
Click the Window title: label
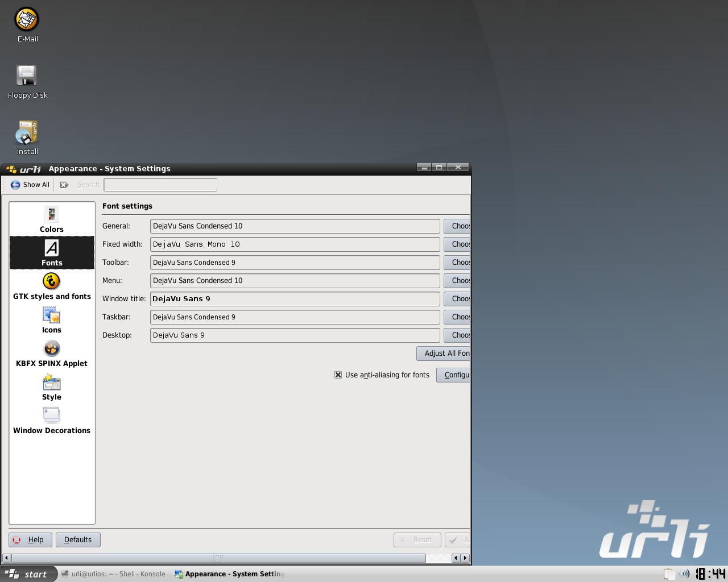124,299
